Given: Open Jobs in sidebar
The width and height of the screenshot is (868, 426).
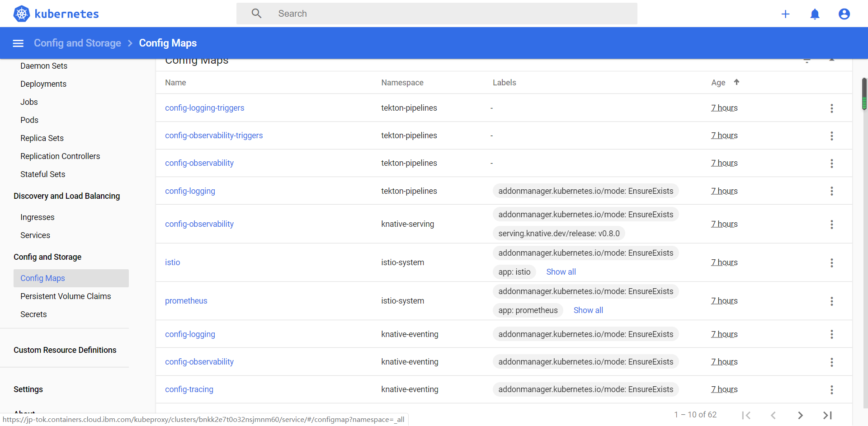Looking at the screenshot, I should coord(29,102).
